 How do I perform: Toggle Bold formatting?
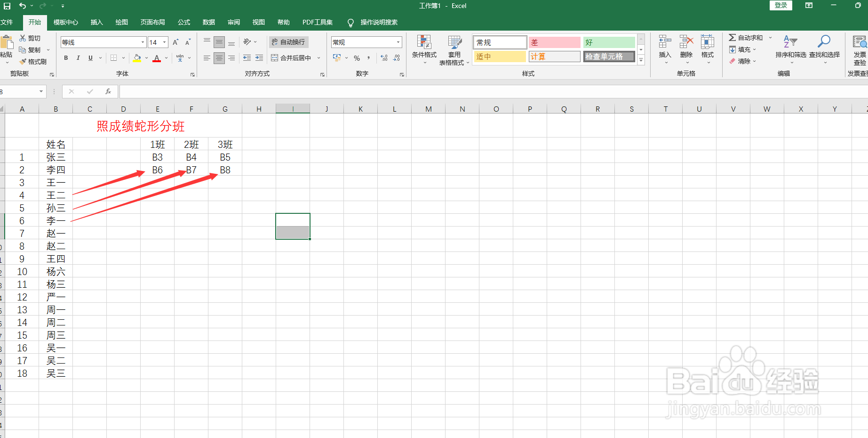(x=66, y=58)
